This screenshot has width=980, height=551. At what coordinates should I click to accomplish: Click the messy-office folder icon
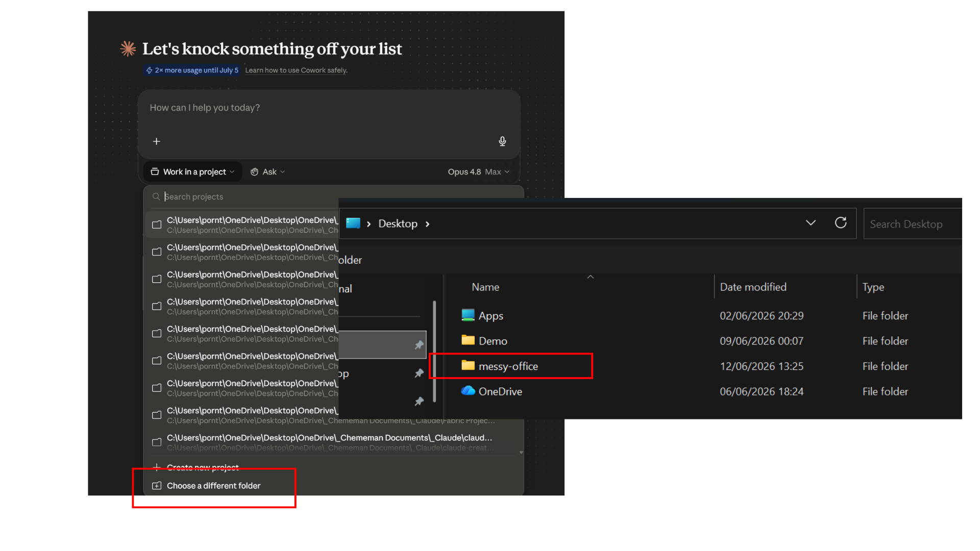coord(468,365)
